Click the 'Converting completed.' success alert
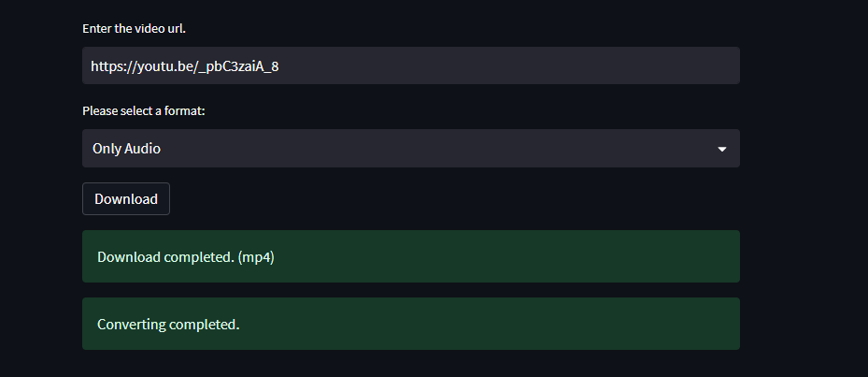Viewport: 868px width, 377px height. pyautogui.click(x=411, y=324)
